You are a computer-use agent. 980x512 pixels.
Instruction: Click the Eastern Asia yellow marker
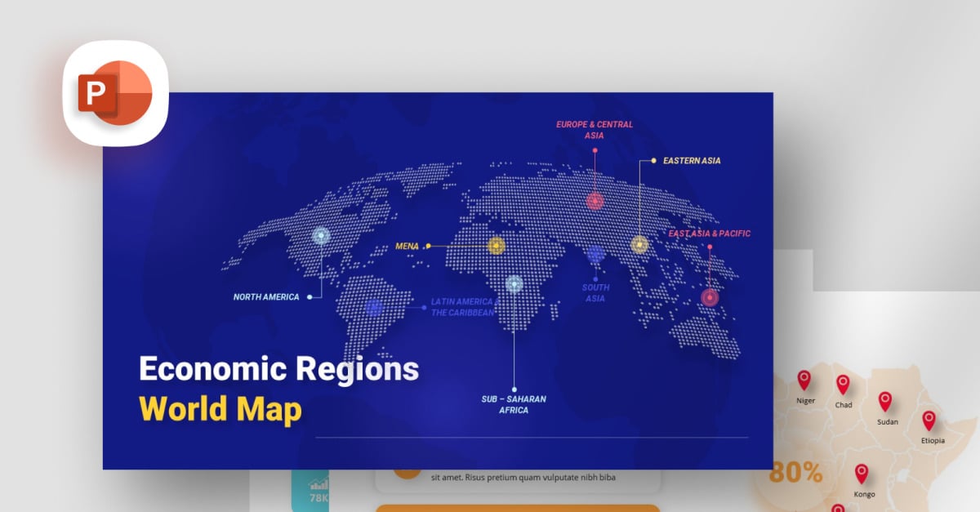click(x=639, y=243)
